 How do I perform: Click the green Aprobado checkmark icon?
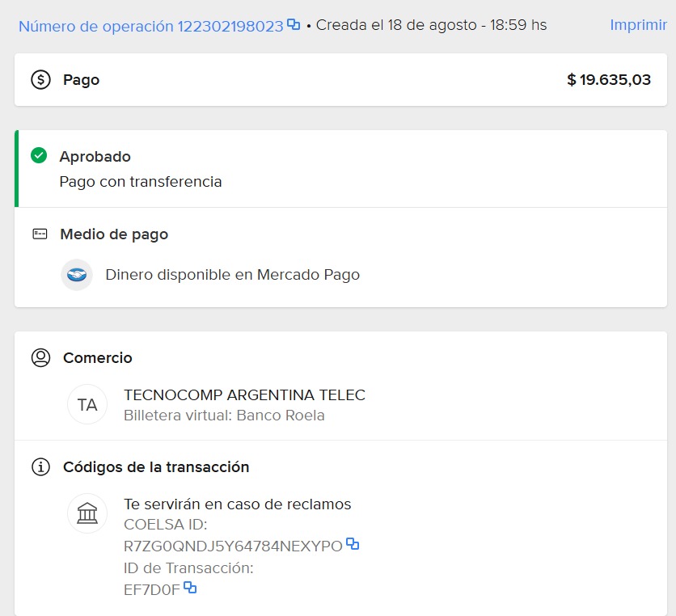pyautogui.click(x=39, y=155)
